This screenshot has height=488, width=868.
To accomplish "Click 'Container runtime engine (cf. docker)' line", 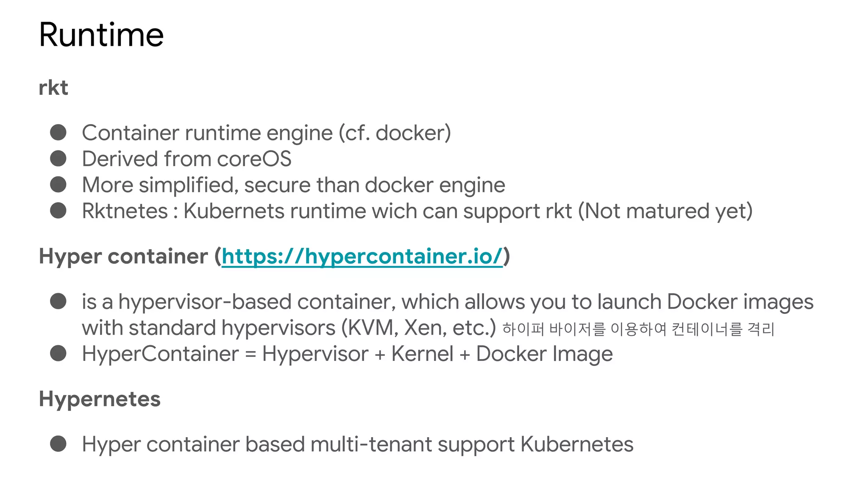I will (267, 133).
